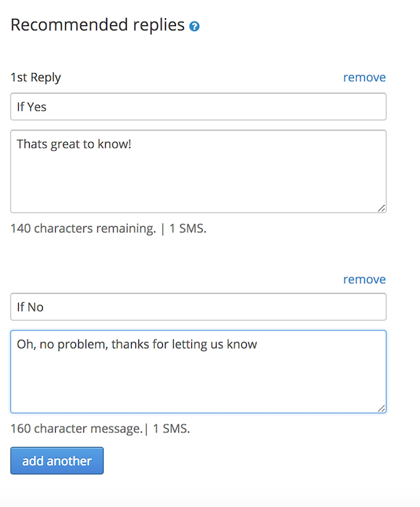Click '1 SMS' under the first reply
The image size is (420, 507).
(188, 229)
